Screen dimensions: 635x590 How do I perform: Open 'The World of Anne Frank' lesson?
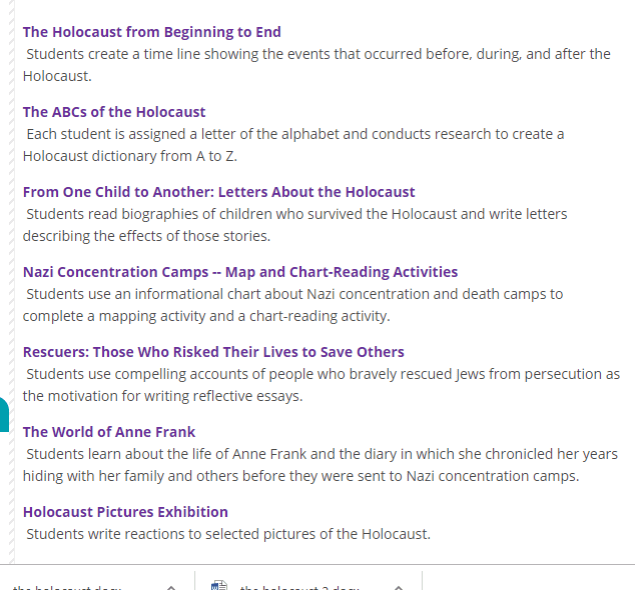pyautogui.click(x=109, y=432)
